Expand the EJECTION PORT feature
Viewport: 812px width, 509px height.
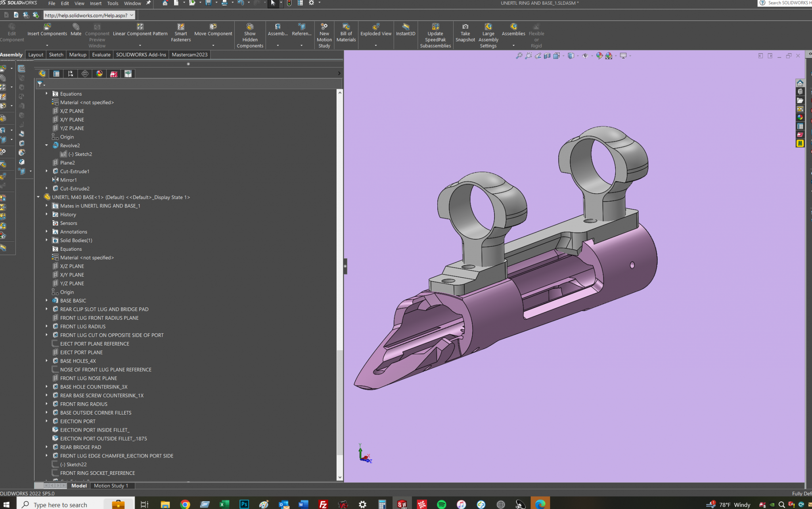(46, 421)
